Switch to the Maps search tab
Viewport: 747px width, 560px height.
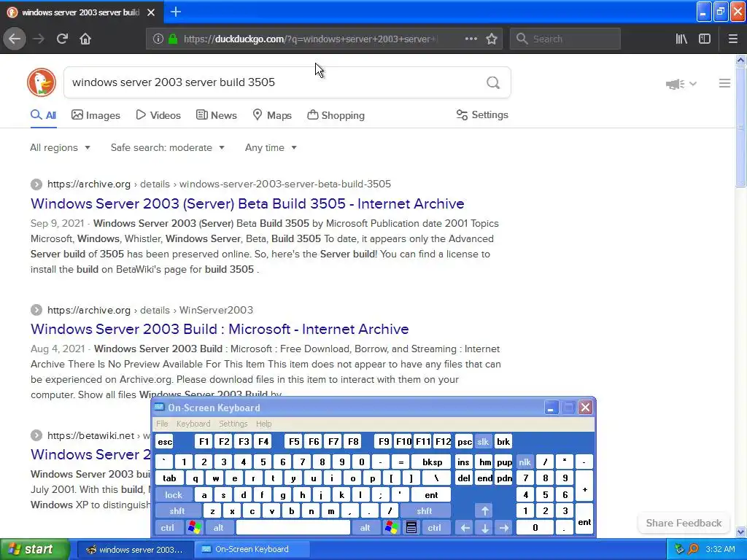[x=272, y=115]
